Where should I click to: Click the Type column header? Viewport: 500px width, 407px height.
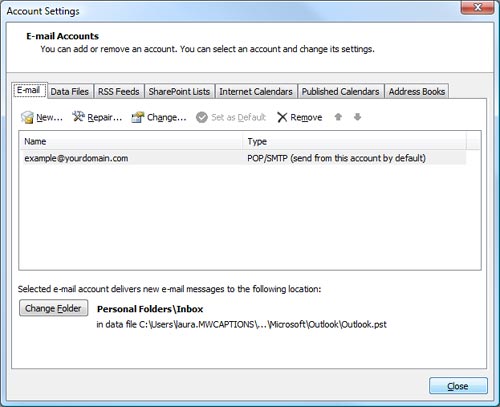[355, 141]
